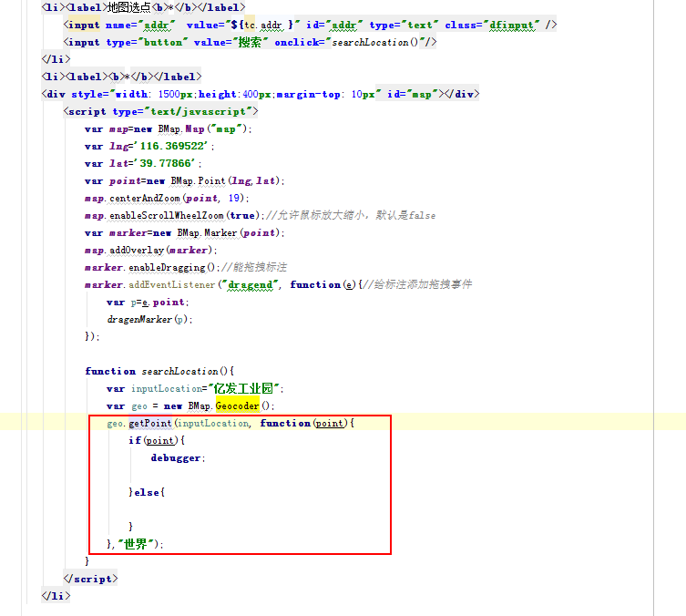The width and height of the screenshot is (686, 616).
Task: Click the label text 地图选点
Action: pyautogui.click(x=129, y=7)
